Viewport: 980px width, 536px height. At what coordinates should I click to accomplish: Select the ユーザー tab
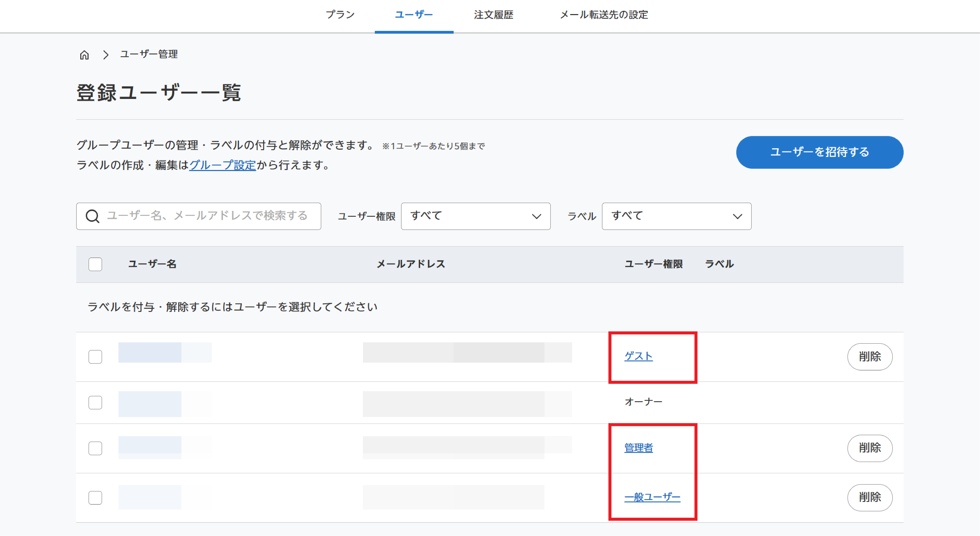pos(414,15)
